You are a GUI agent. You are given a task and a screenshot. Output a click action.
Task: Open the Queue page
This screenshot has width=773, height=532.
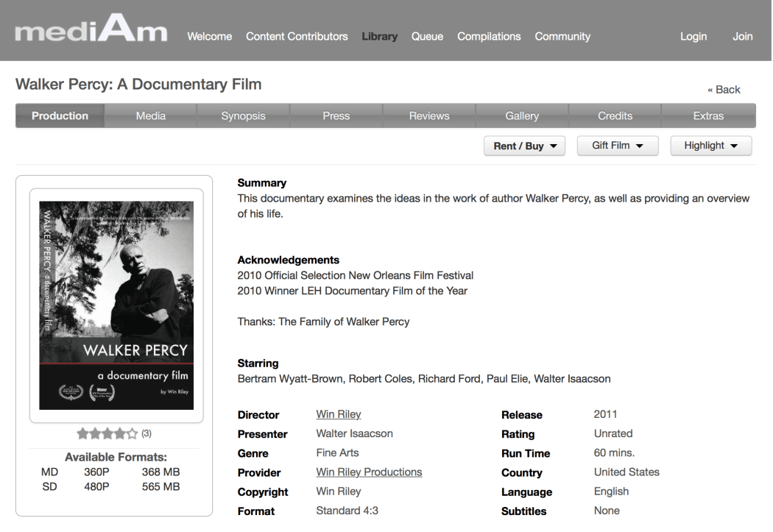(427, 36)
